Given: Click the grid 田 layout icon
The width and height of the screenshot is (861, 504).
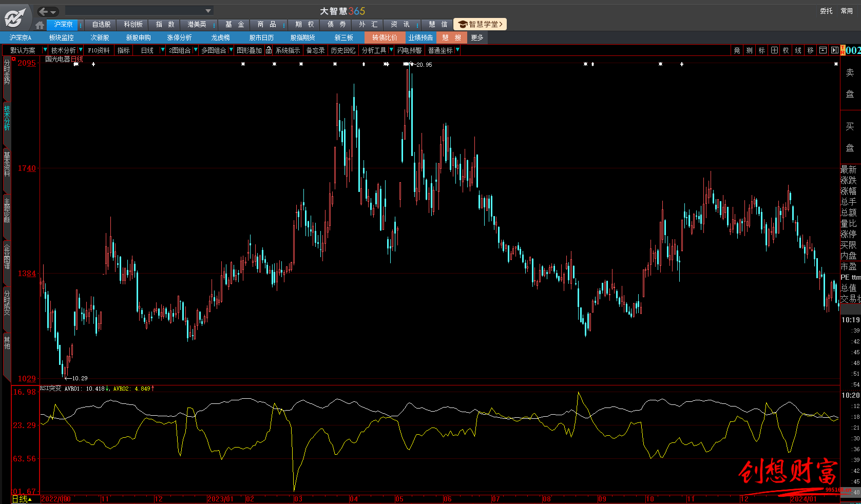Looking at the screenshot, I should pos(774,50).
